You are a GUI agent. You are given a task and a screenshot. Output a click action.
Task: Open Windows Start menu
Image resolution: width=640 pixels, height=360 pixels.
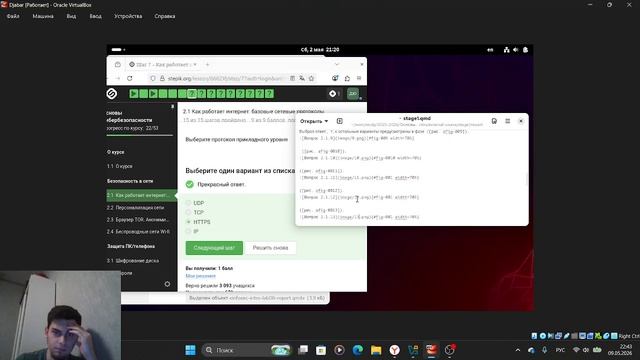190,350
